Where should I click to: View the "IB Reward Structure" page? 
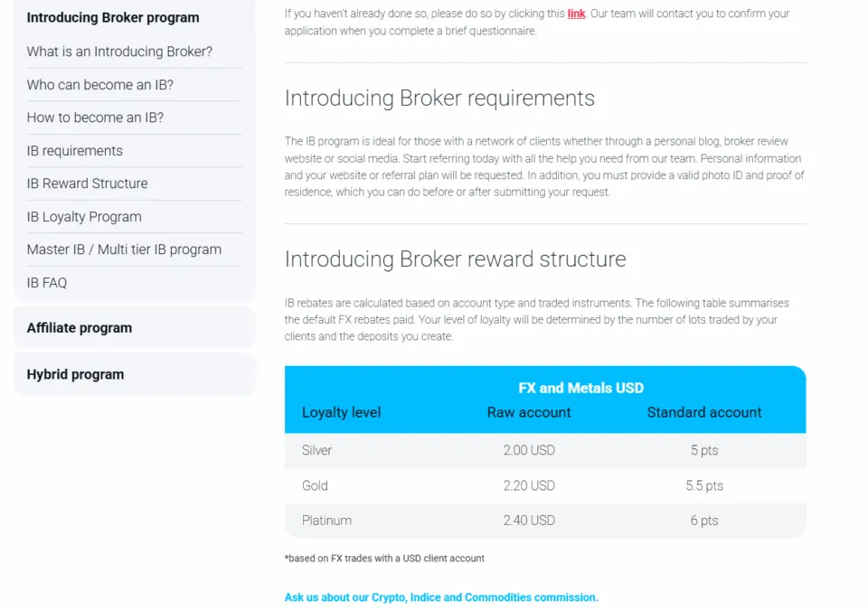87,183
